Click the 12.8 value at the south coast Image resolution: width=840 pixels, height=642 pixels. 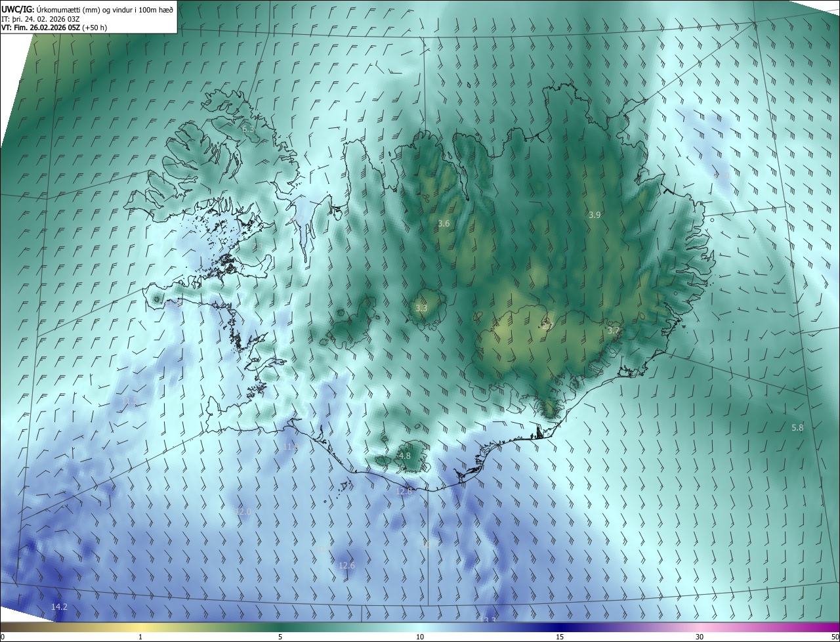coord(404,491)
